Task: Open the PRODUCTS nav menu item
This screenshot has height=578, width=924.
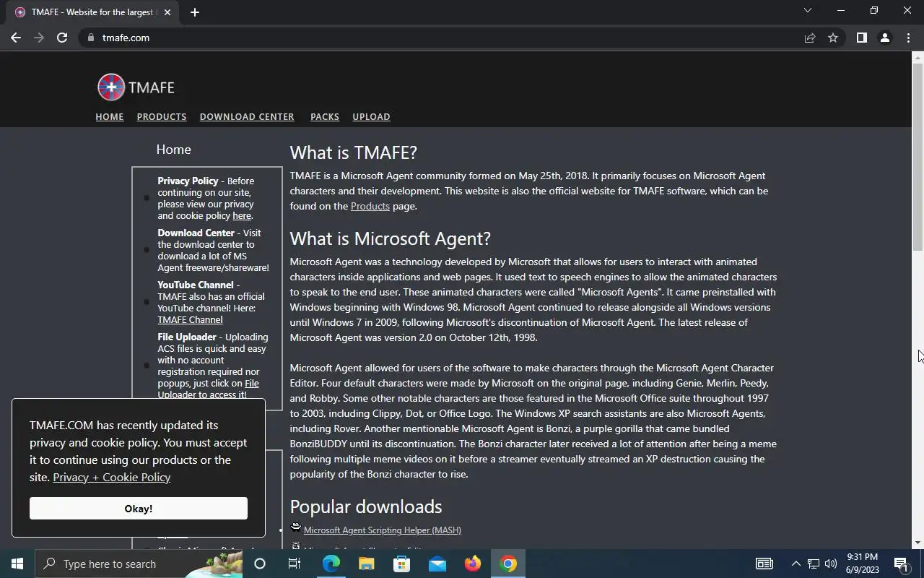Action: 162,116
